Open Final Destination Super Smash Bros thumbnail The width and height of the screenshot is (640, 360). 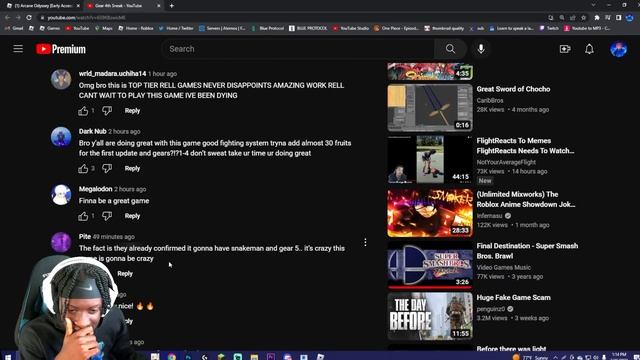tap(430, 264)
